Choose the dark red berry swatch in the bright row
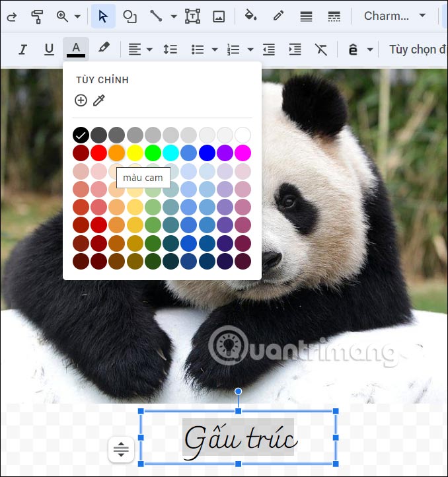 81,153
